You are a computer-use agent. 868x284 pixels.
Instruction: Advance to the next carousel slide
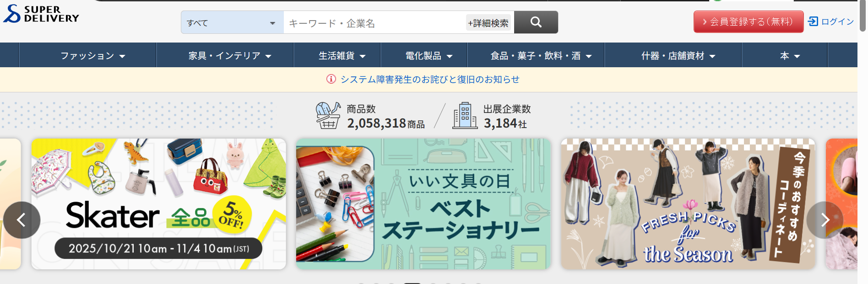click(825, 220)
